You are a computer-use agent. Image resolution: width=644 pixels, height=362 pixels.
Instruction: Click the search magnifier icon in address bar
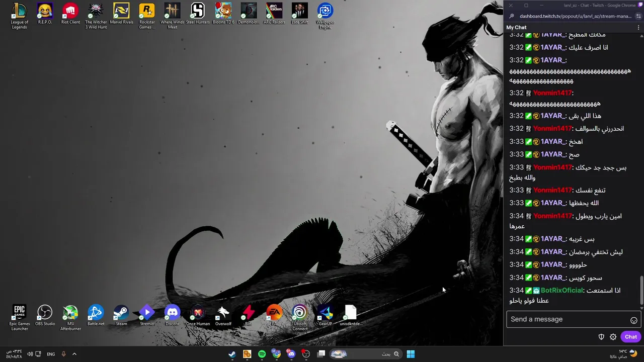pos(512,16)
